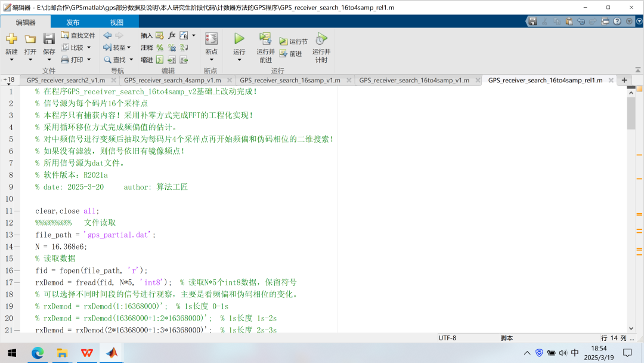This screenshot has height=363, width=644.
Task: Select the Editor (编辑器) ribbon tab
Action: [x=26, y=22]
